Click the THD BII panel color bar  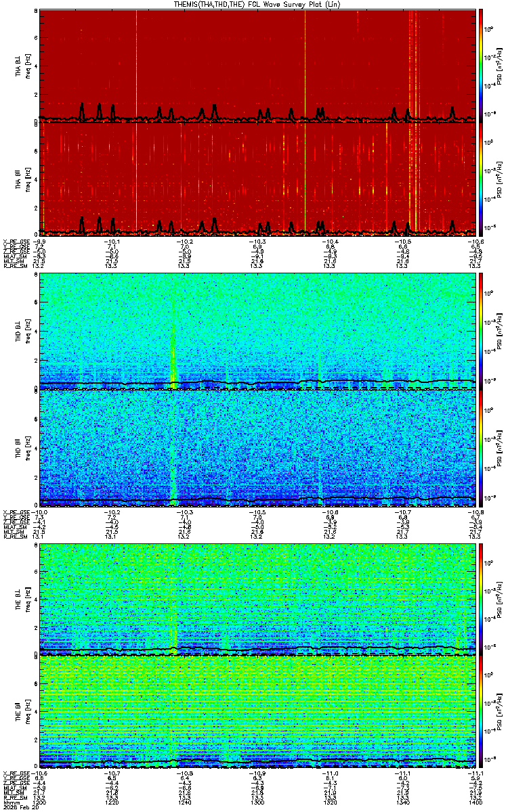[481, 448]
